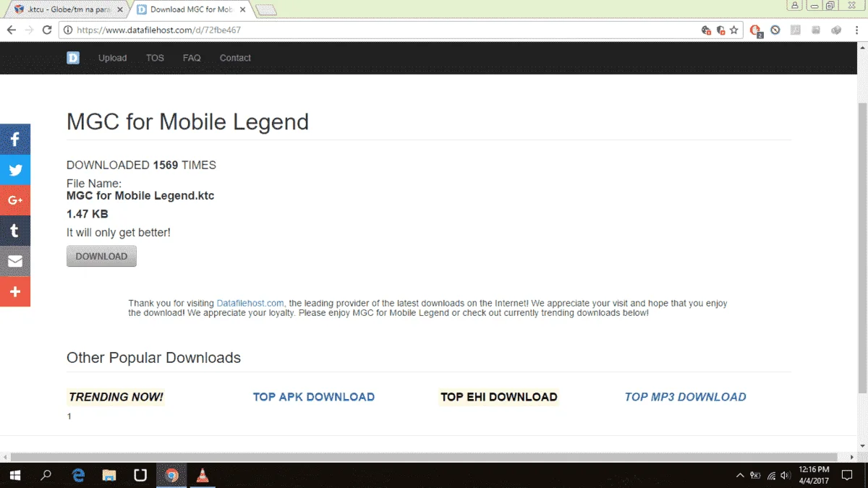This screenshot has width=868, height=488.
Task: Click the Datafilehost logo in navbar
Action: (x=73, y=58)
